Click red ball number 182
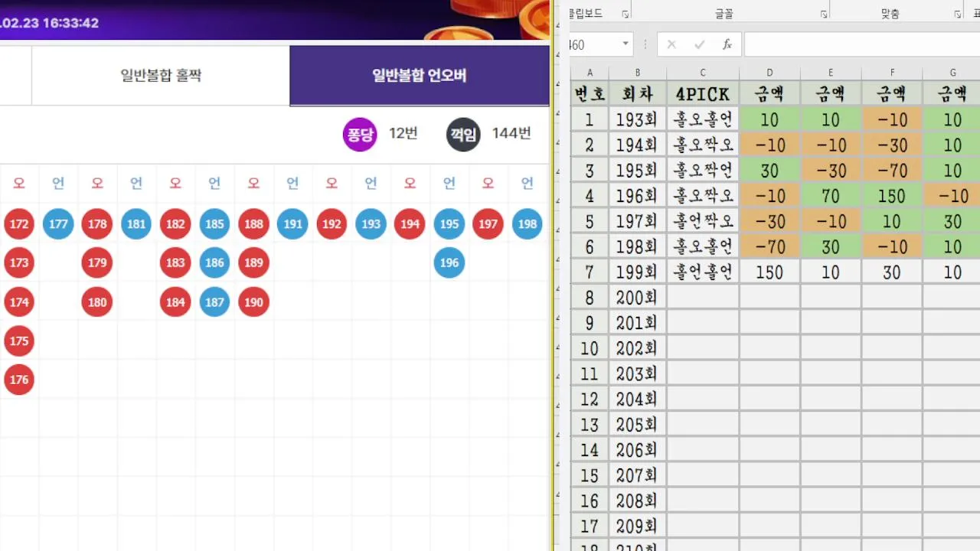This screenshot has height=551, width=980. coord(175,224)
